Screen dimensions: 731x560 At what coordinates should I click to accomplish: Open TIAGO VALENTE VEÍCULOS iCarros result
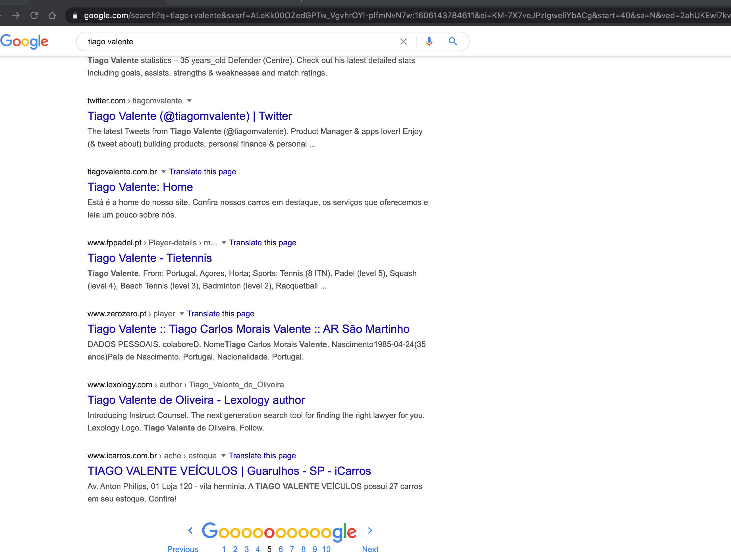pyautogui.click(x=229, y=471)
